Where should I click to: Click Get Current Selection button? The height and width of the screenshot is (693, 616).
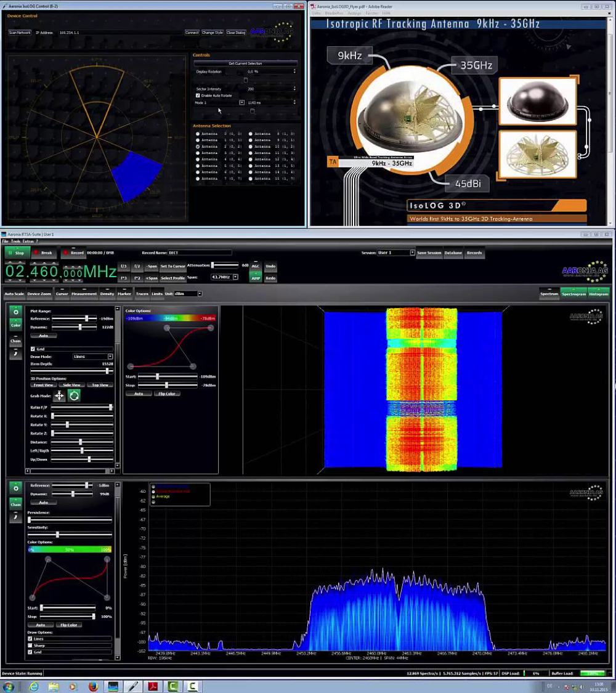[245, 63]
